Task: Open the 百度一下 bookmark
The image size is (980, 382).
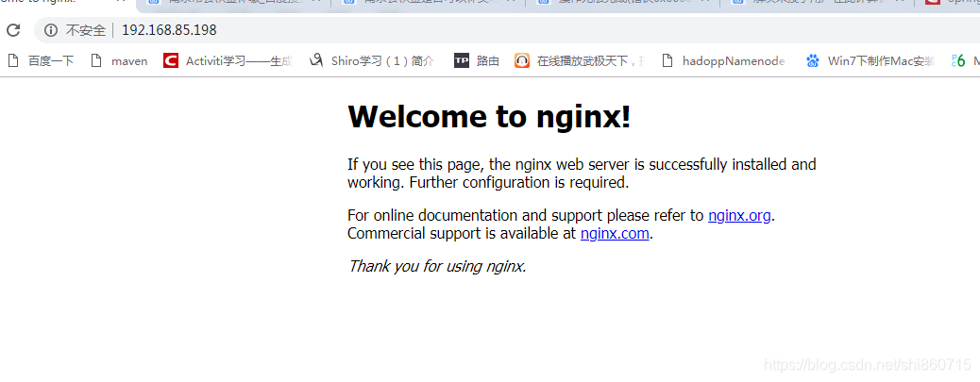Action: pos(41,60)
